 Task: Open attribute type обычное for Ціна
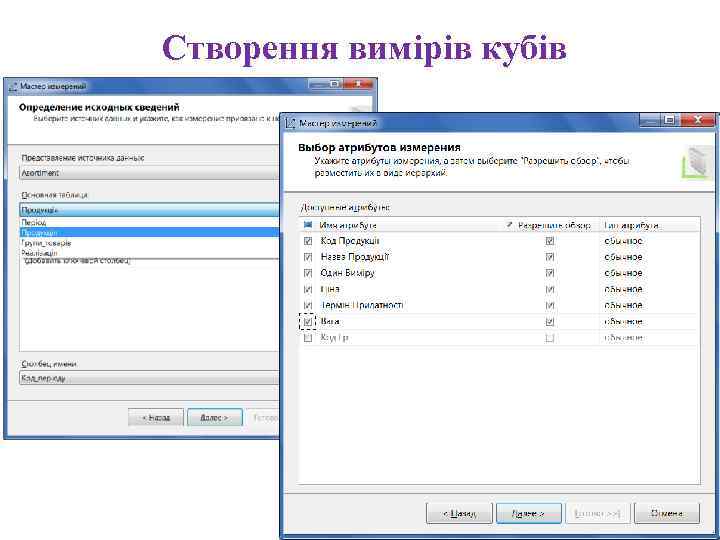click(624, 289)
